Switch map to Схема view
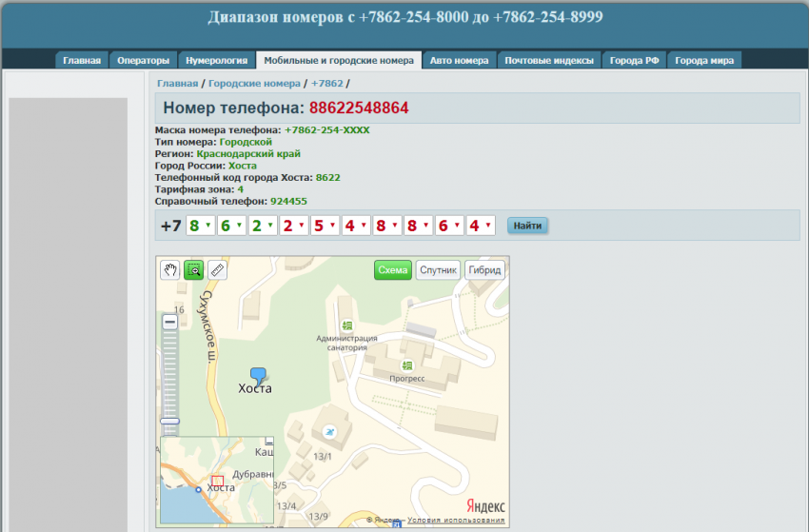 (392, 270)
